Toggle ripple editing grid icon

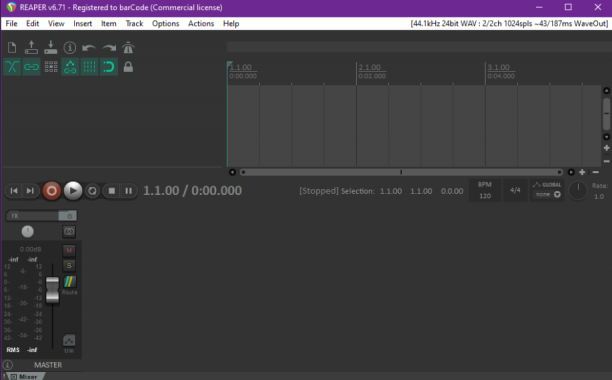51,67
